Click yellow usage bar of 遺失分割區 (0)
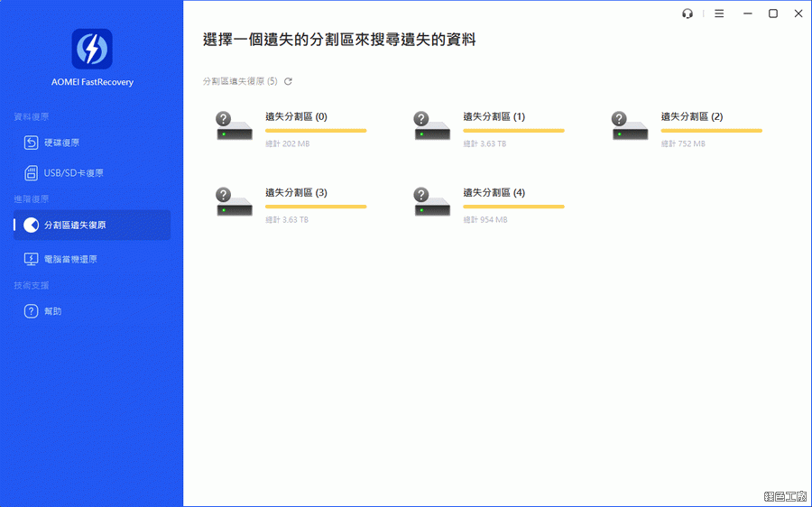Viewport: 812px width, 507px height. click(316, 131)
